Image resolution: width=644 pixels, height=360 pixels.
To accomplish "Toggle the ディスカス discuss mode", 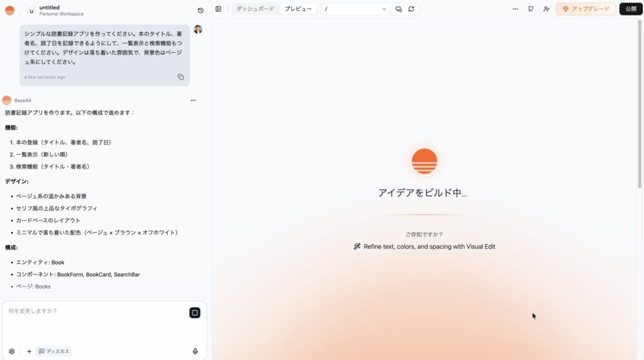I will pos(54,352).
